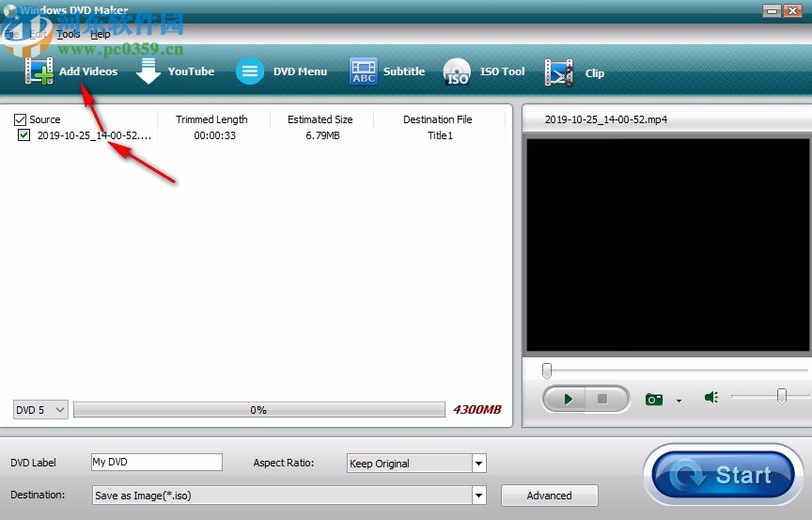Click the Subtitle toolbar label
812x520 pixels.
click(x=404, y=71)
